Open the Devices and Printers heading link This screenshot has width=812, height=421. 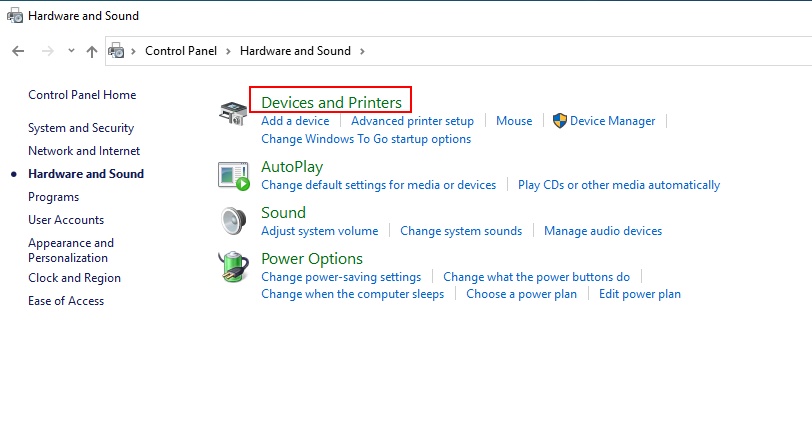tap(331, 103)
